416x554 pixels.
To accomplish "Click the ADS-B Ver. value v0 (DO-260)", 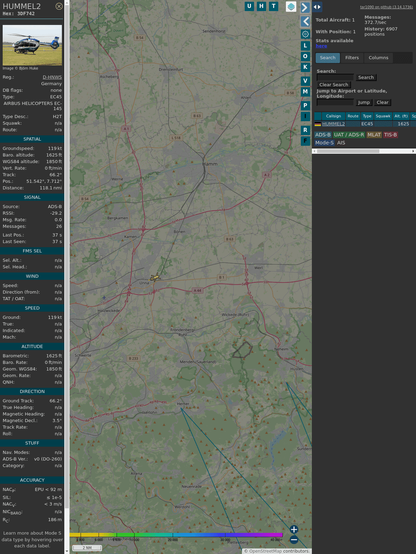I will tap(48, 459).
